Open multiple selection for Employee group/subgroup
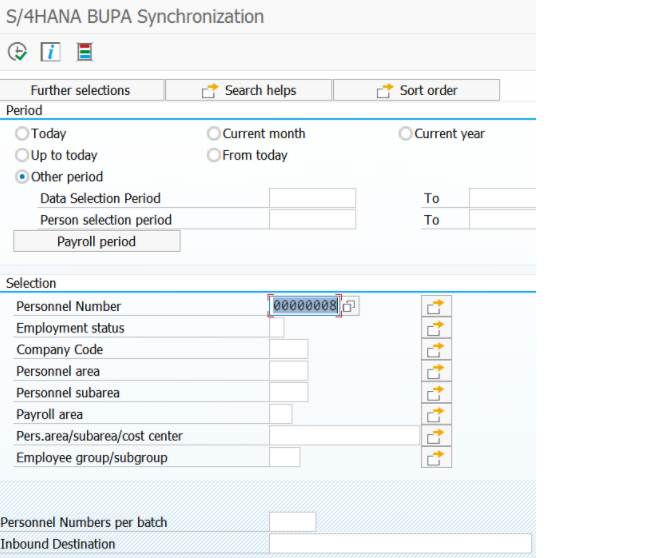Screen dimensions: 650x558 [x=436, y=457]
